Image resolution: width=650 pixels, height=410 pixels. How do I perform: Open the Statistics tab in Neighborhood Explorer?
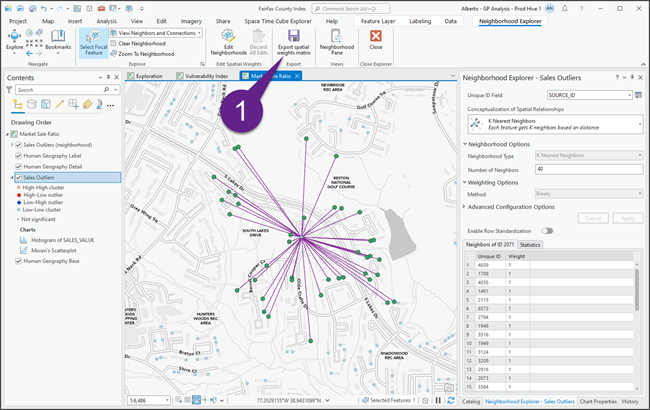pyautogui.click(x=529, y=244)
